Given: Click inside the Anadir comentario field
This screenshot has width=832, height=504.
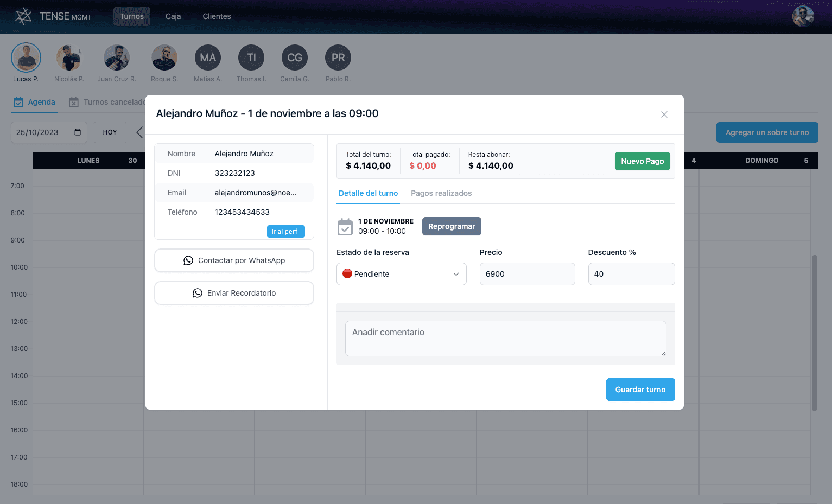Looking at the screenshot, I should (505, 338).
